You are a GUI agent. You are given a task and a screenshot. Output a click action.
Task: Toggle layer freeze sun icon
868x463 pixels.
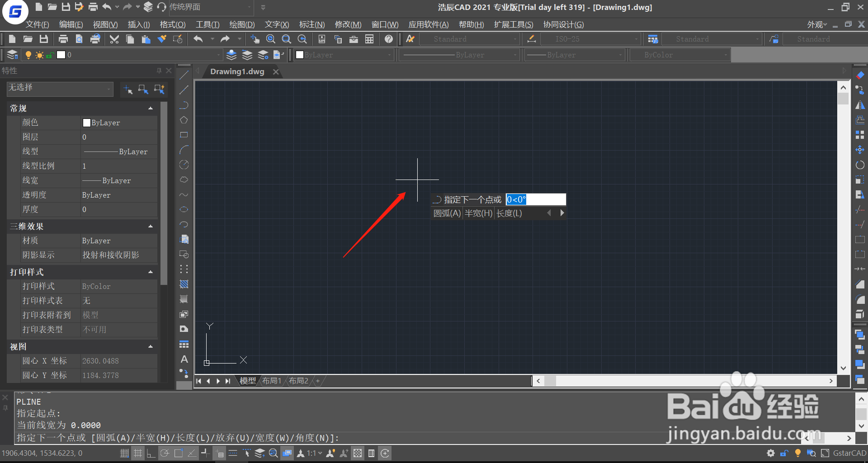pos(39,55)
